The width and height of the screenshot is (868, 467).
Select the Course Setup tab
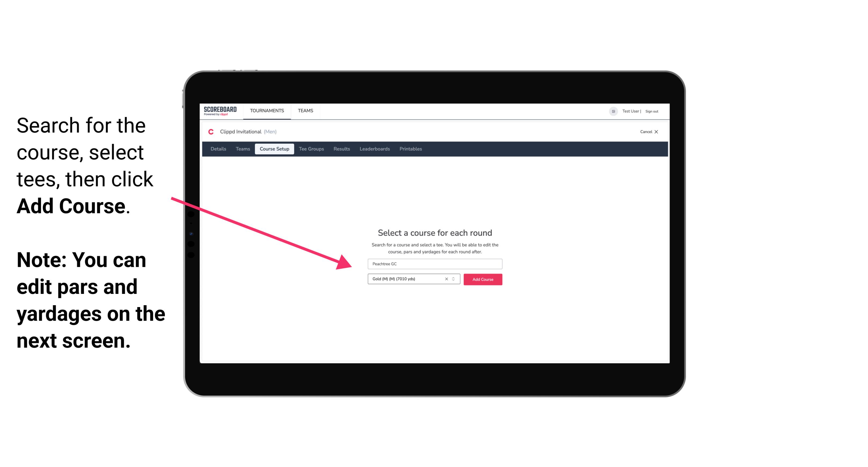pyautogui.click(x=274, y=149)
